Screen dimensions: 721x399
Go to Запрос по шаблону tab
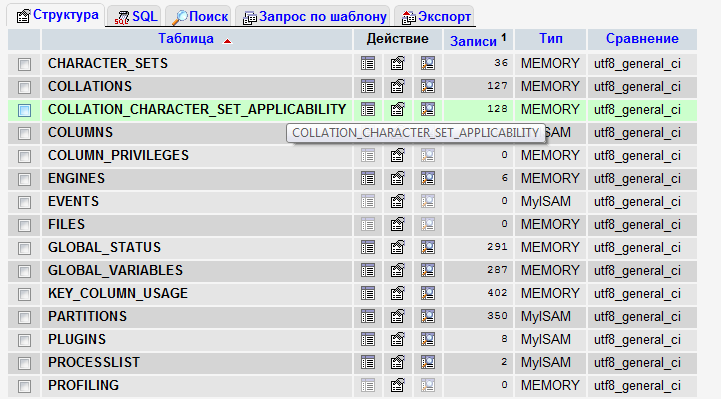(x=314, y=17)
